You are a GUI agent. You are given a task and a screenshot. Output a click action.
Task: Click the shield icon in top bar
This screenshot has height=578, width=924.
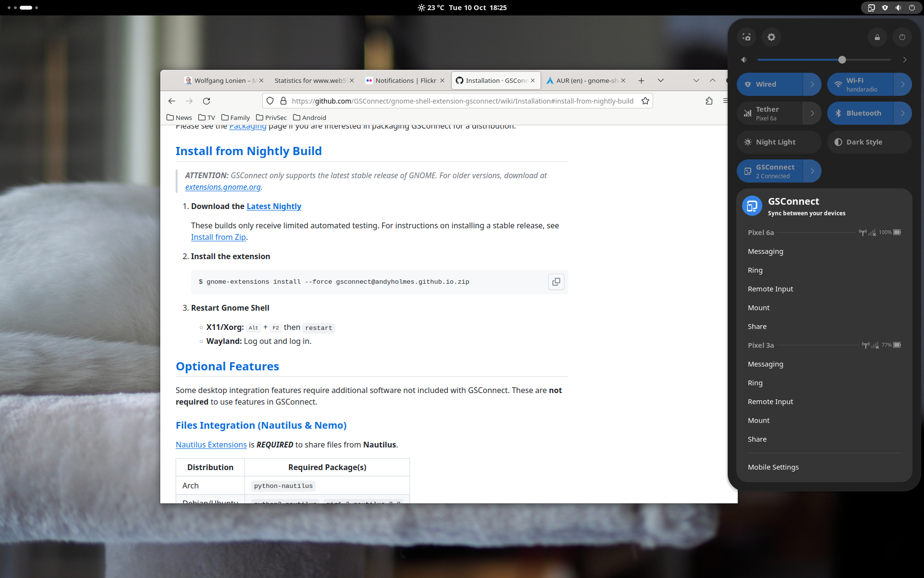click(885, 8)
